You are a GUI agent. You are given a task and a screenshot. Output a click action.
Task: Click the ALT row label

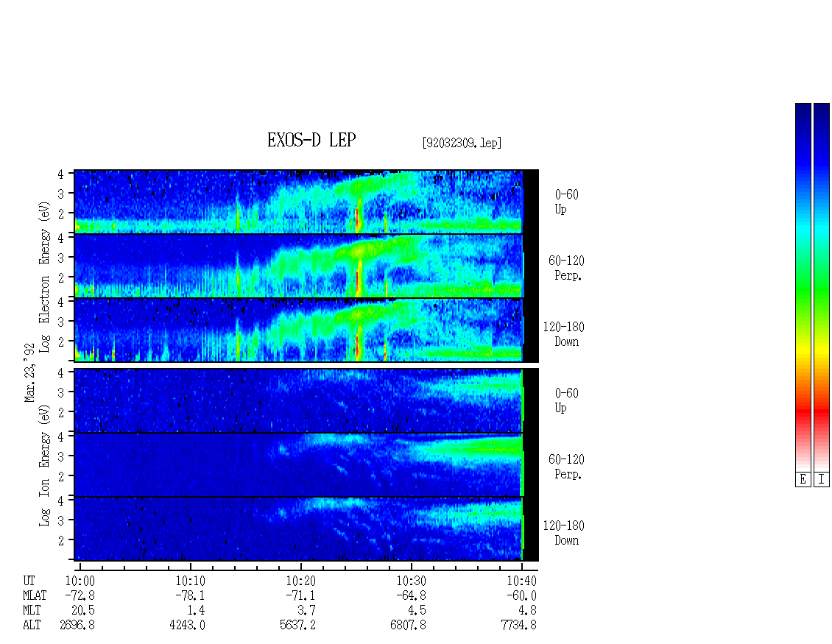click(32, 626)
